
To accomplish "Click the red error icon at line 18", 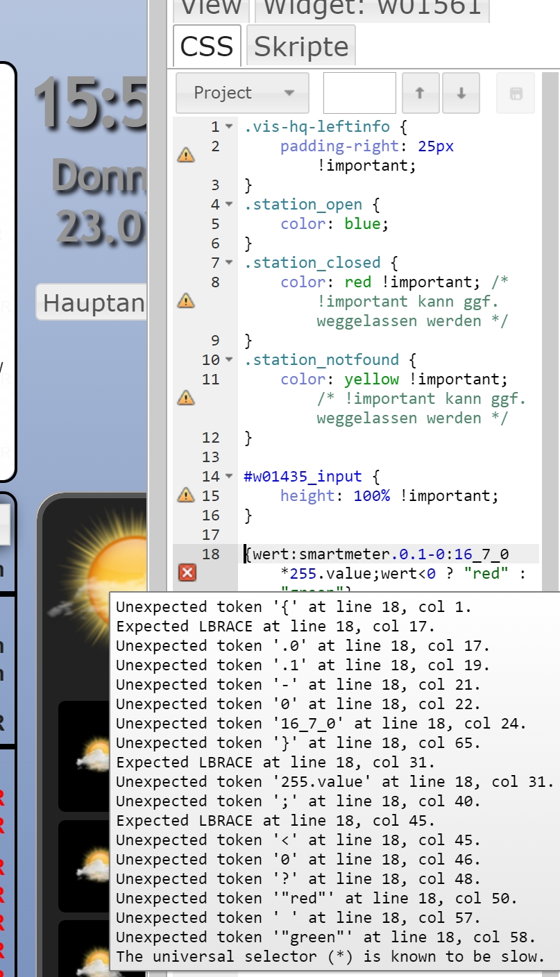I will pos(187,572).
